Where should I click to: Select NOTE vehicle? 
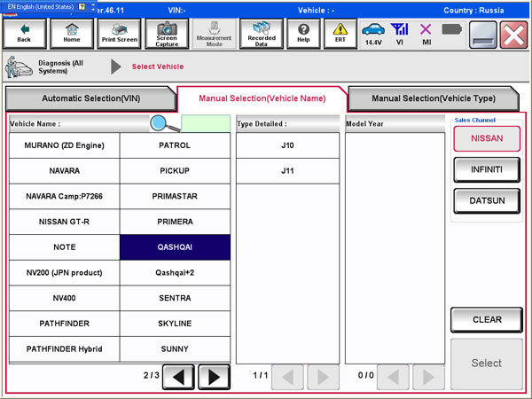(x=64, y=247)
